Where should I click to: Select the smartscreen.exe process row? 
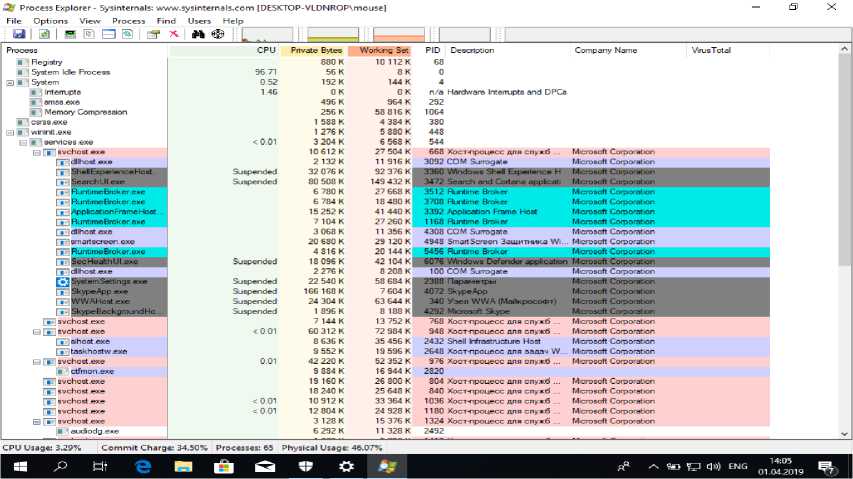(102, 241)
